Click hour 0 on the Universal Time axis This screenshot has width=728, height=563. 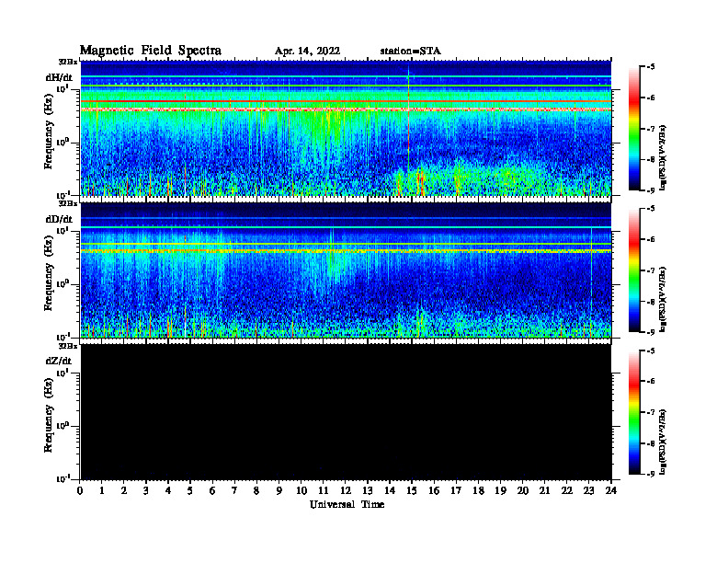click(80, 491)
